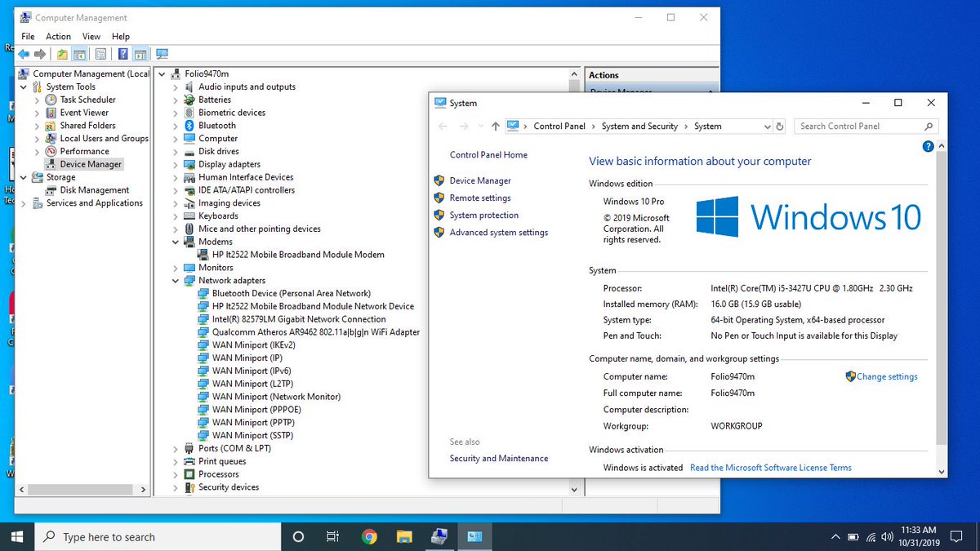Screen dimensions: 980x551
Task: Click the clock showing 11:33 AM
Action: [920, 531]
